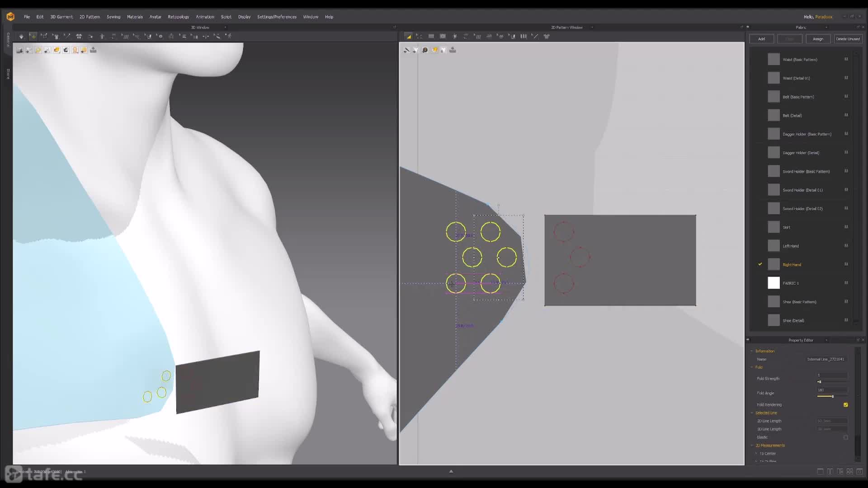Click the Name field with Internal Line value
This screenshot has height=488, width=868.
click(826, 359)
